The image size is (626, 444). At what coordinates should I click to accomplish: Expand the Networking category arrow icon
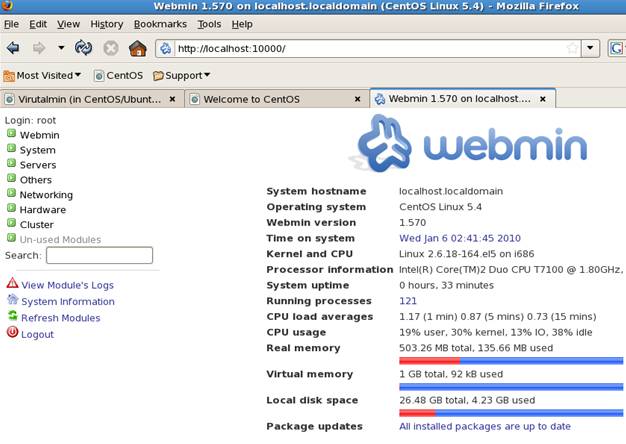12,193
